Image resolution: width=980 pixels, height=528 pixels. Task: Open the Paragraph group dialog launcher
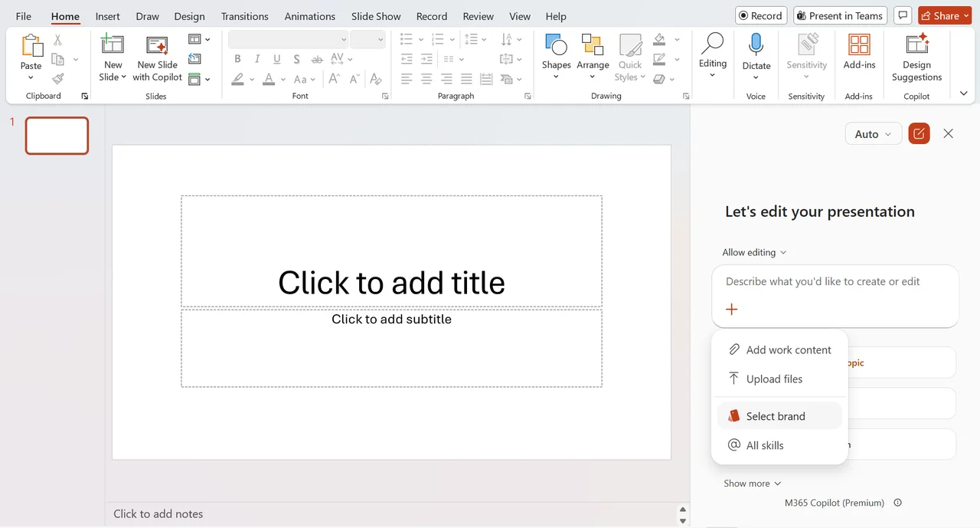click(528, 97)
